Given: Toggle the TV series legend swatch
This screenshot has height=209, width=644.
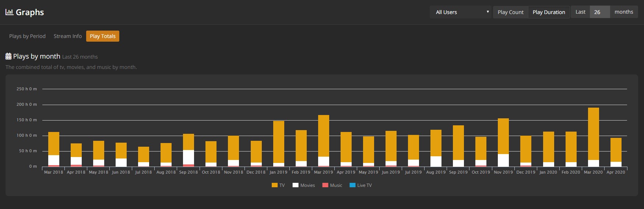Looking at the screenshot, I should pos(275,185).
